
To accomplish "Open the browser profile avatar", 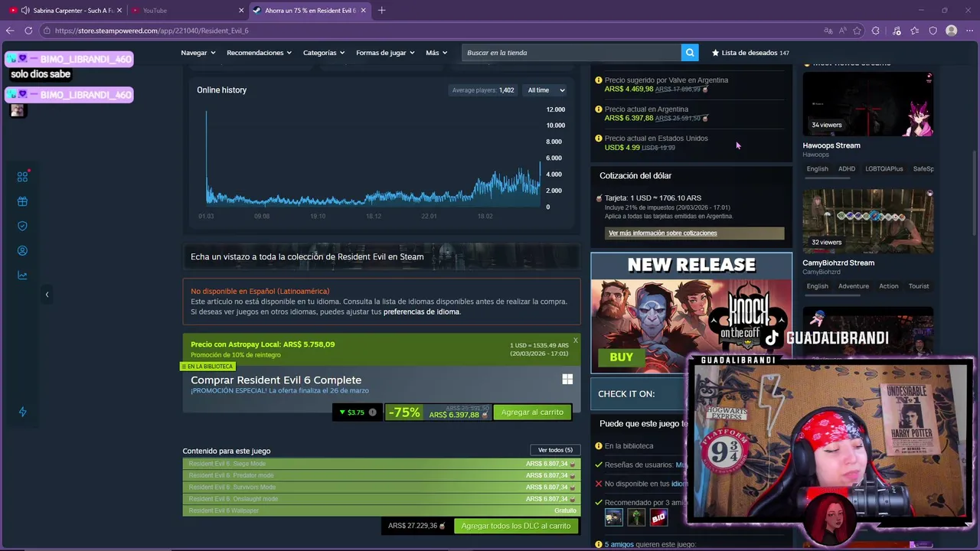I will (x=952, y=31).
